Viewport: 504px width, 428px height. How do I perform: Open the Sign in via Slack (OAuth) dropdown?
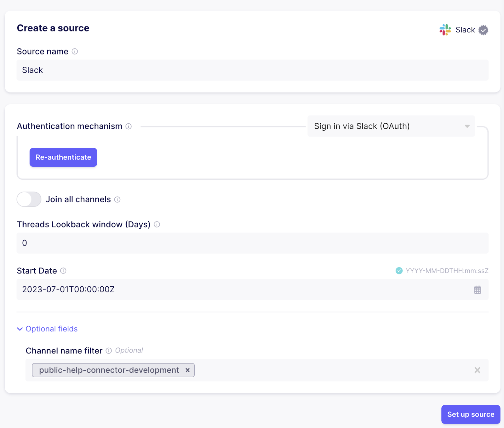391,126
